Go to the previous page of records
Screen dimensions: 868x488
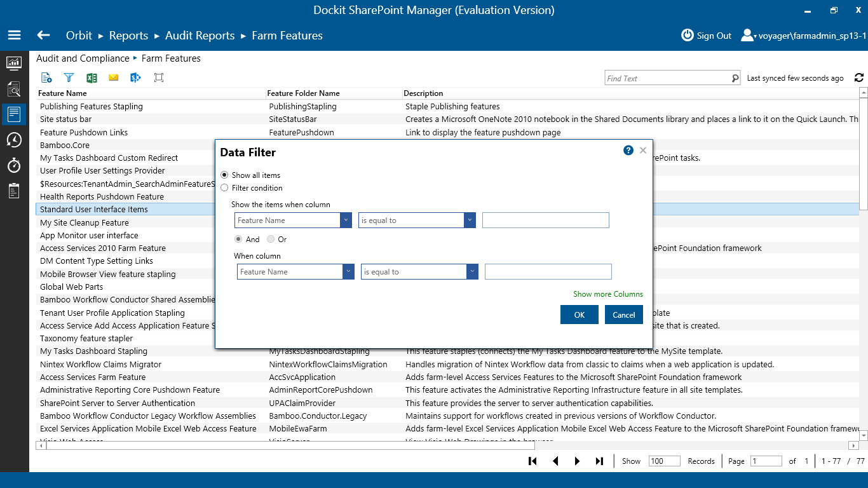pos(555,461)
